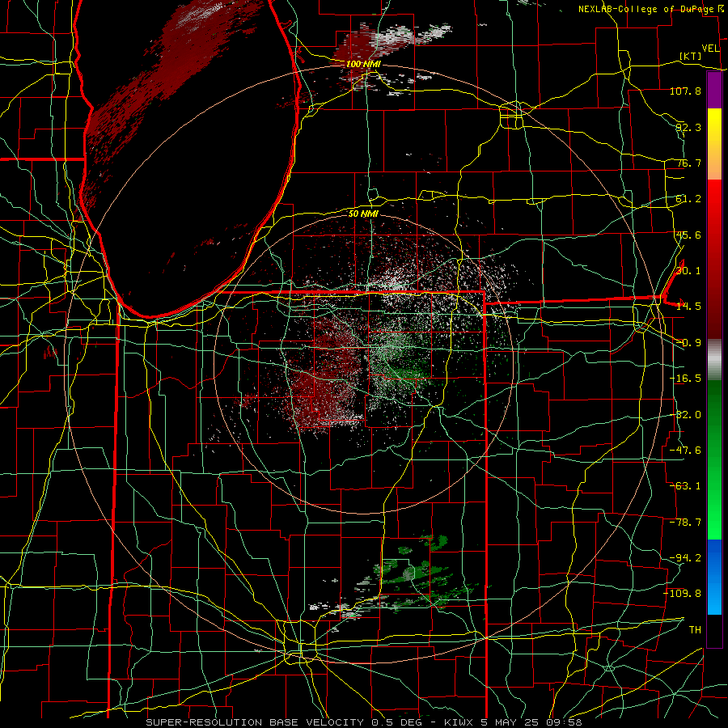728x728 pixels.
Task: Click the 30.1 velocity scale value
Action: (688, 271)
